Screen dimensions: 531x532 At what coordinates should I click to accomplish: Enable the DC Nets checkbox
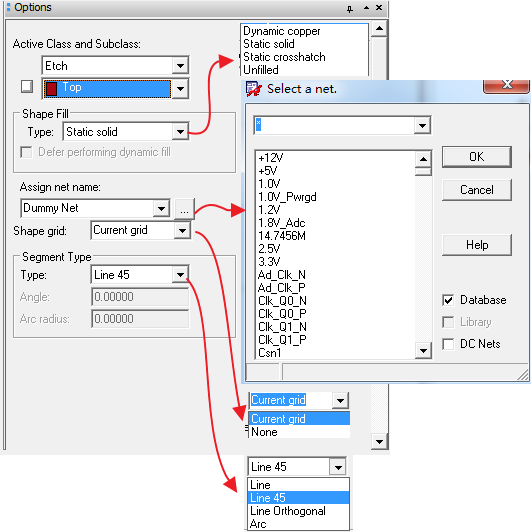[x=448, y=344]
